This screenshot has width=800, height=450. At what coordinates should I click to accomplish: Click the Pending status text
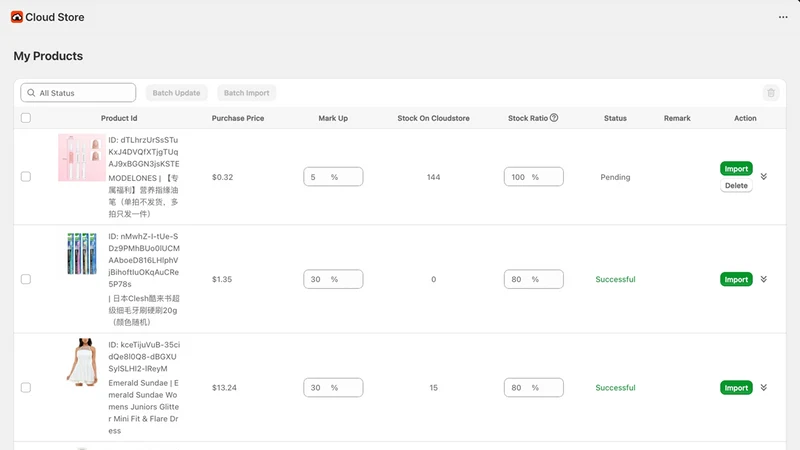615,177
